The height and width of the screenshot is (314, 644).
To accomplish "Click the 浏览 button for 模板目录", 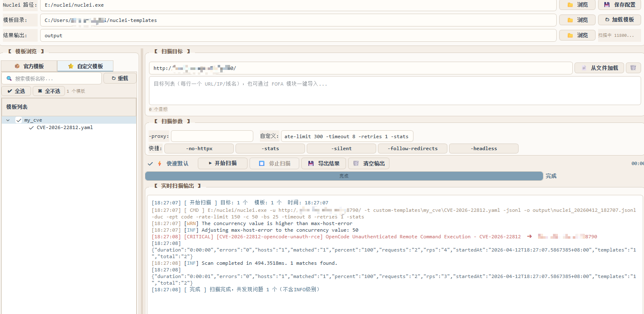I will coord(577,20).
